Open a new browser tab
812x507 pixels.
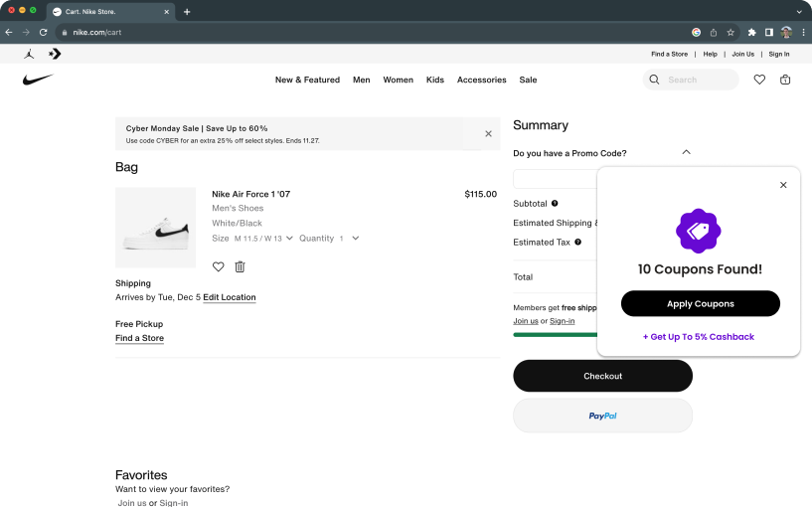(x=187, y=11)
